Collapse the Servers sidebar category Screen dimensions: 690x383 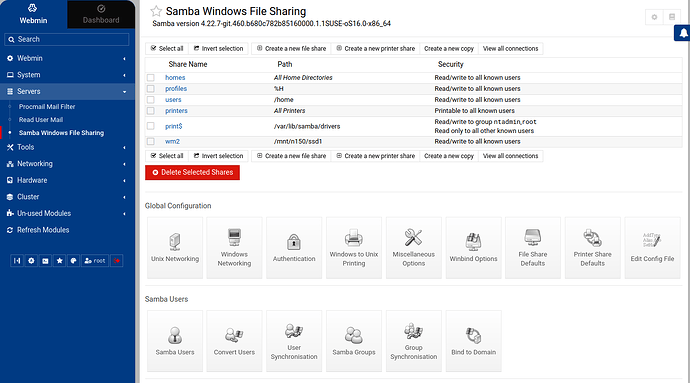click(67, 92)
